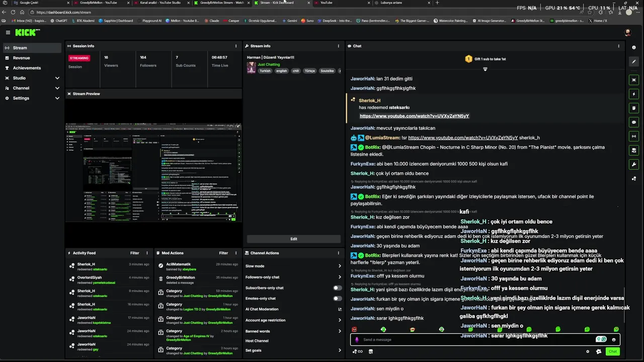Click the browser back arrow
Screen dimensions: 644x362
(x=5, y=12)
